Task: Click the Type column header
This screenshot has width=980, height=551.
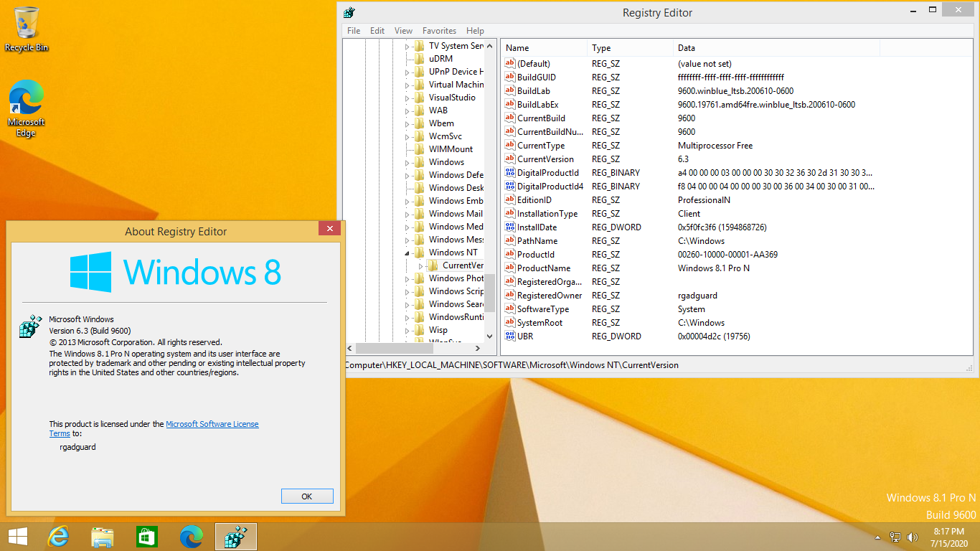Action: tap(630, 48)
